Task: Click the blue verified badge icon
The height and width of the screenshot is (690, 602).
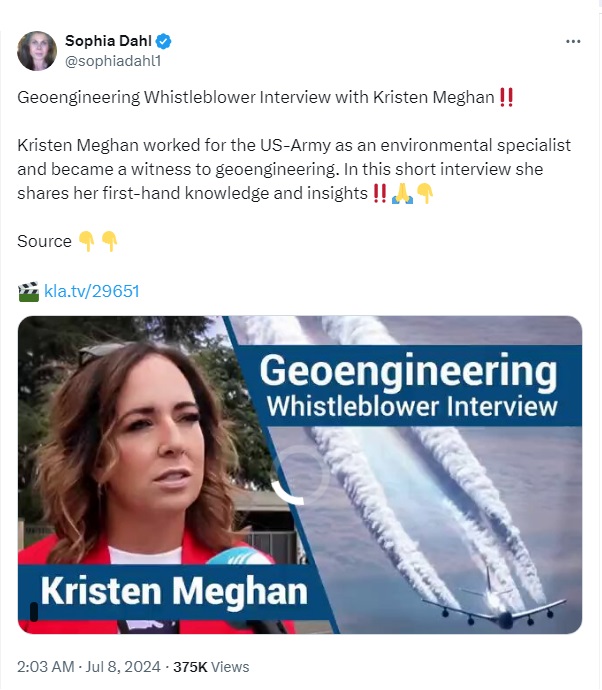Action: coord(164,41)
